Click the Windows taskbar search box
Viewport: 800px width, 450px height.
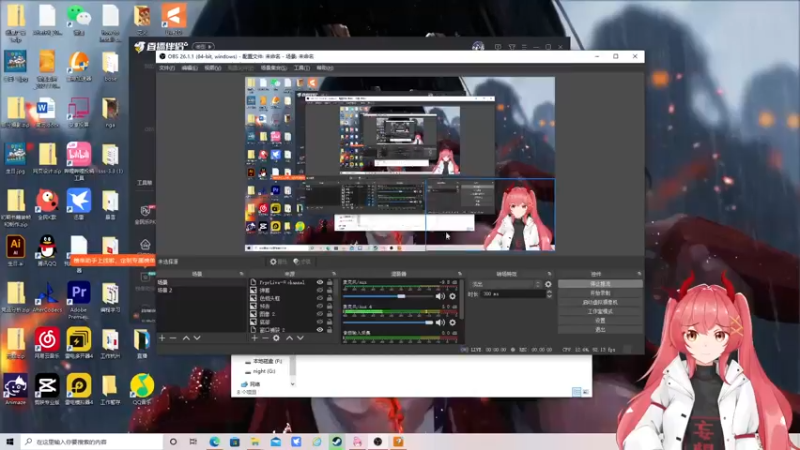92,441
